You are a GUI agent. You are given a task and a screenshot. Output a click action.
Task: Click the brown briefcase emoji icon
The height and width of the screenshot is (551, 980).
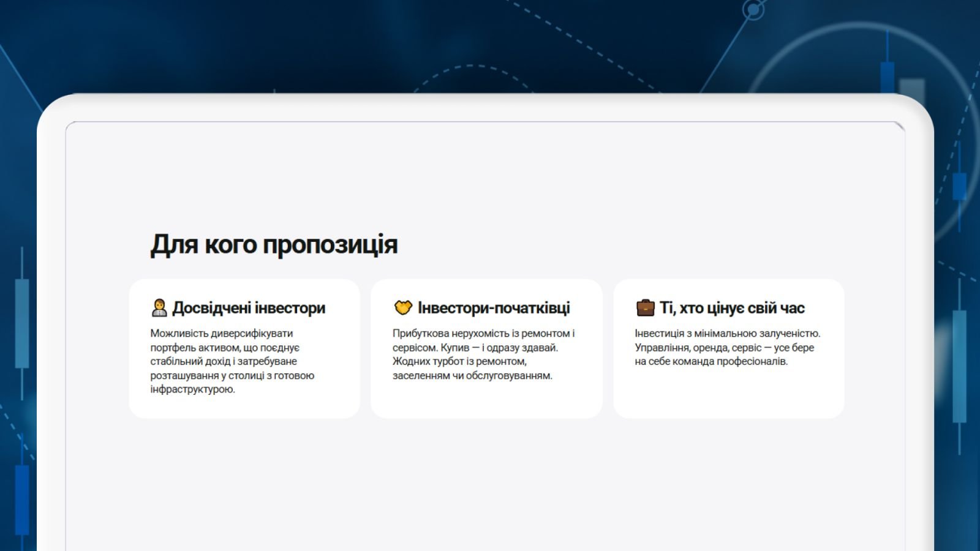(645, 307)
